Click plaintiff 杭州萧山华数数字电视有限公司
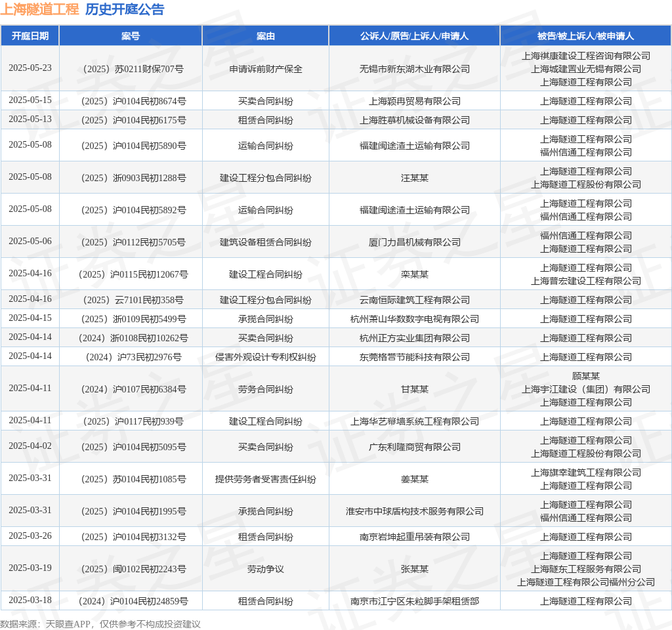The height and width of the screenshot is (630, 672). (415, 319)
